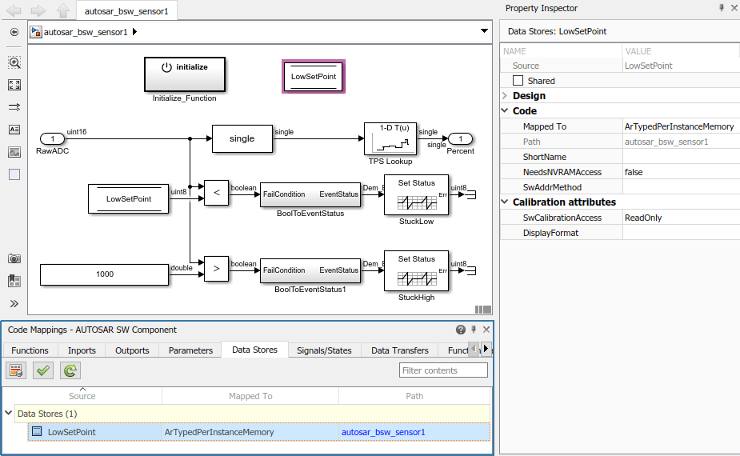Open the model path dropdown arrow

pos(484,31)
